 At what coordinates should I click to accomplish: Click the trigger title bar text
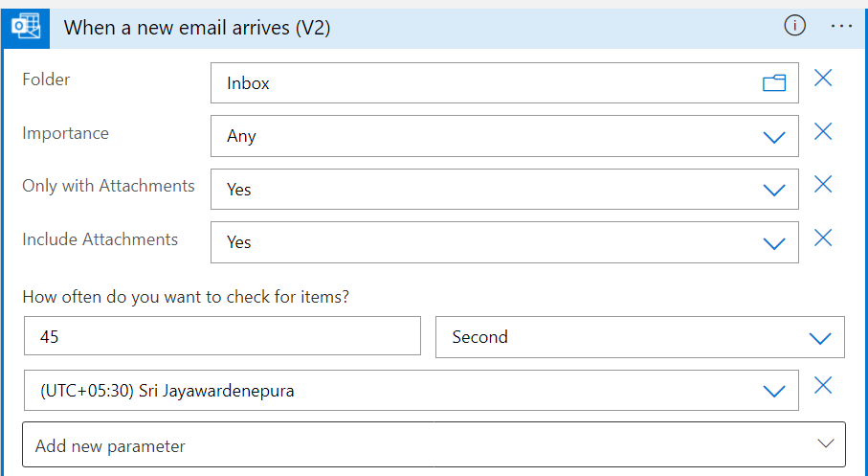197,28
